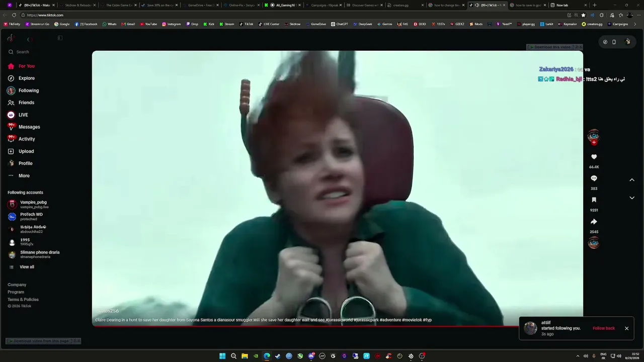Expand the Company footer section
The width and height of the screenshot is (644, 362).
coord(17,285)
